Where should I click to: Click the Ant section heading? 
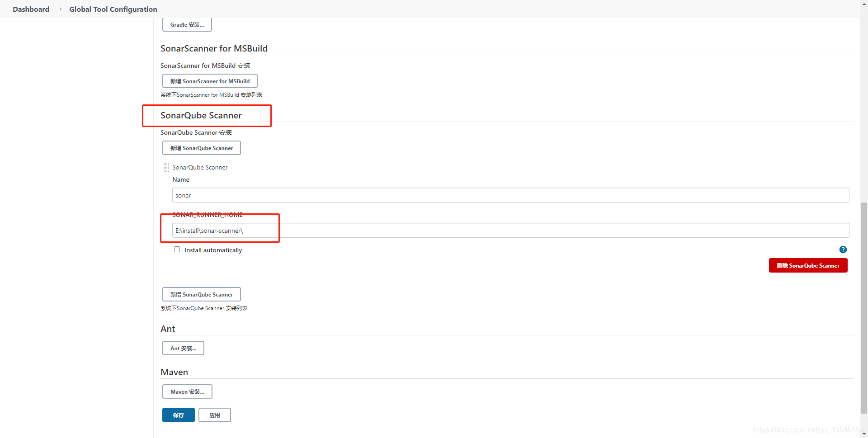point(168,329)
